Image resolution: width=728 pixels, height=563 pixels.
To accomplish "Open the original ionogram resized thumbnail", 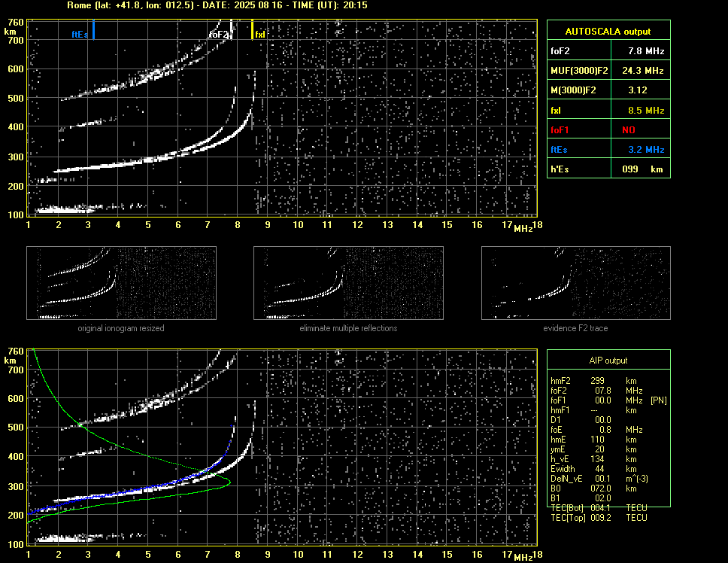I will (x=121, y=283).
